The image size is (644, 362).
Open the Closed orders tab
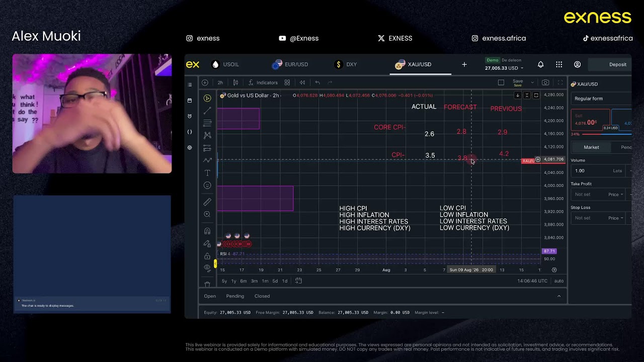[262, 296]
